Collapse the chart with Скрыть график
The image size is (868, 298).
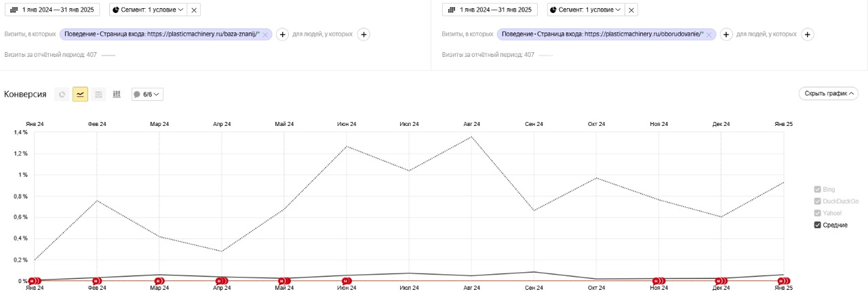point(829,93)
